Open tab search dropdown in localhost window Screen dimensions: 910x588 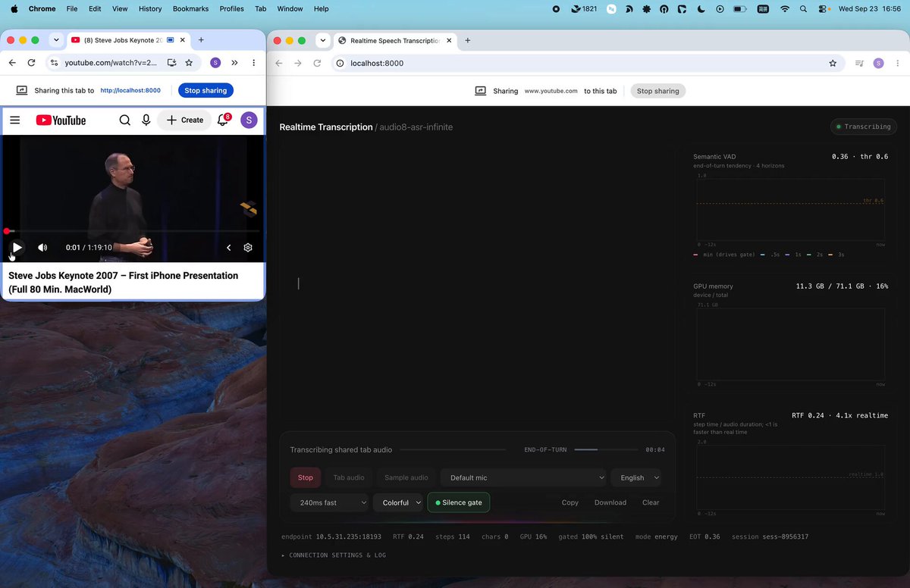tap(323, 40)
